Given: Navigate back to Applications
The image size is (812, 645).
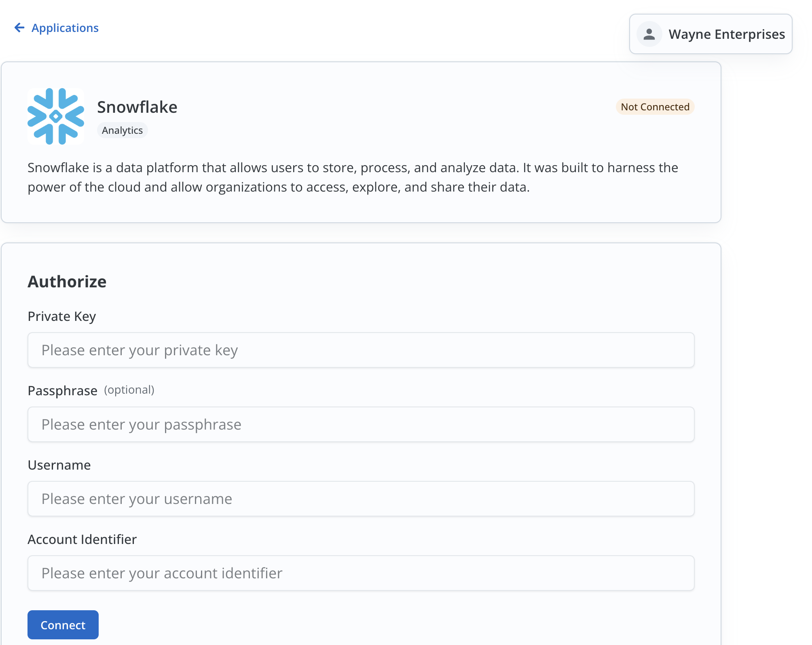Looking at the screenshot, I should click(65, 27).
